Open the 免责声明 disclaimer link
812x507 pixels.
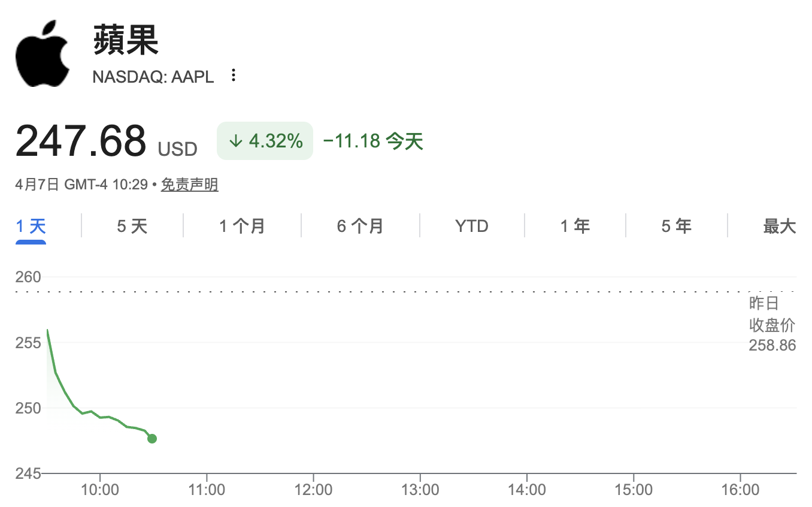(x=189, y=185)
